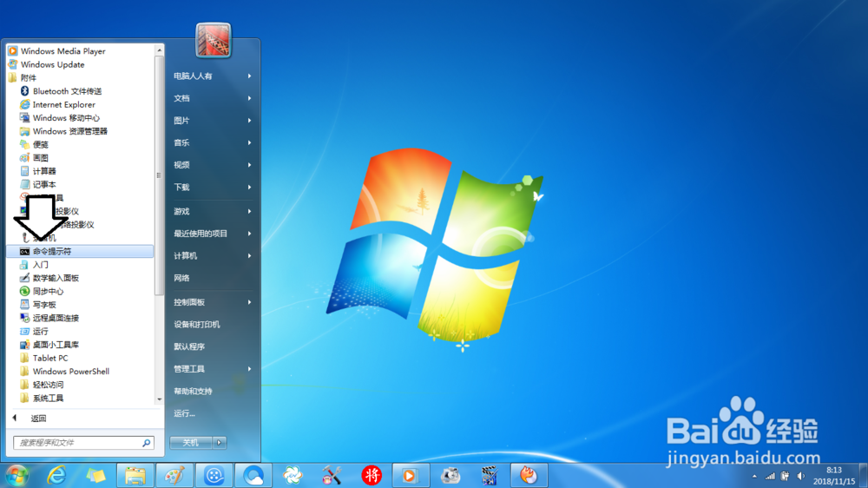Open the media player taskbar icon

[x=410, y=475]
